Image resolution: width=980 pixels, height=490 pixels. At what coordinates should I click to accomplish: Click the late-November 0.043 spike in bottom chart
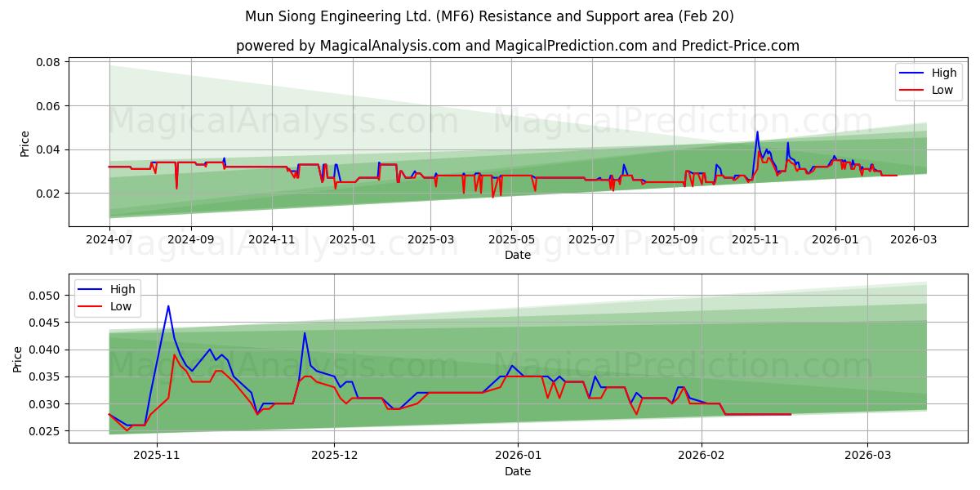click(x=305, y=333)
